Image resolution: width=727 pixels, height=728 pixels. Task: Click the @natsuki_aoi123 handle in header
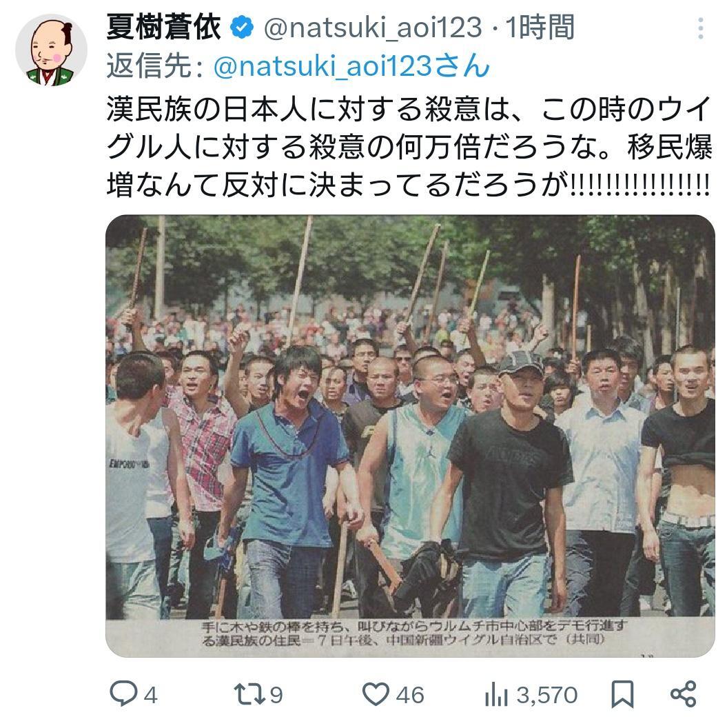373,28
